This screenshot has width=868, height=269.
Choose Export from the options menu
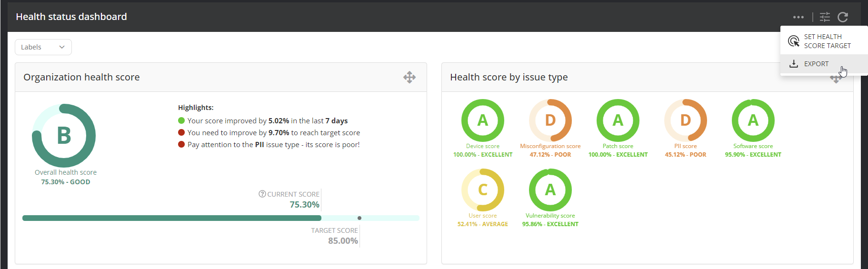(816, 64)
